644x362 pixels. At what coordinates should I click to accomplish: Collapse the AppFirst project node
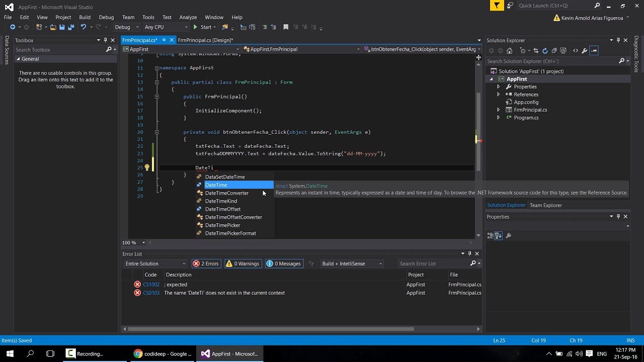pyautogui.click(x=492, y=79)
